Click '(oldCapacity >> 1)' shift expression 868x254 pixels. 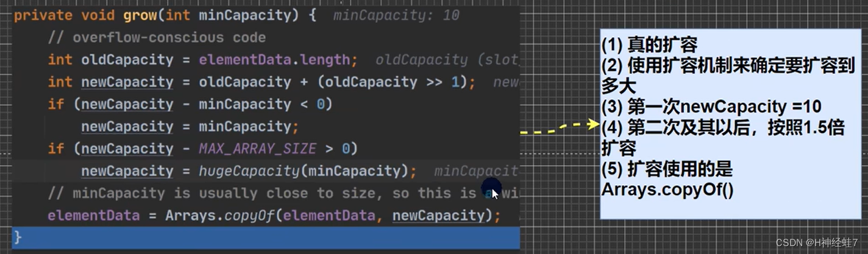(391, 82)
